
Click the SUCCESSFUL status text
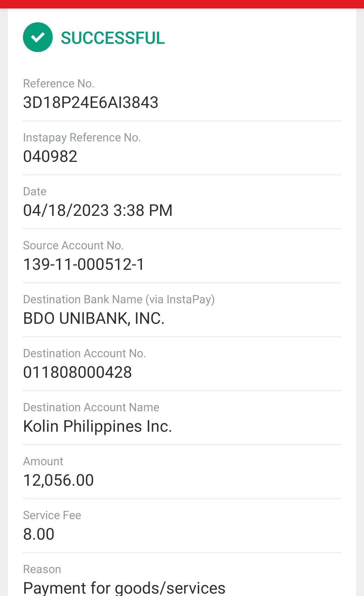pos(113,38)
